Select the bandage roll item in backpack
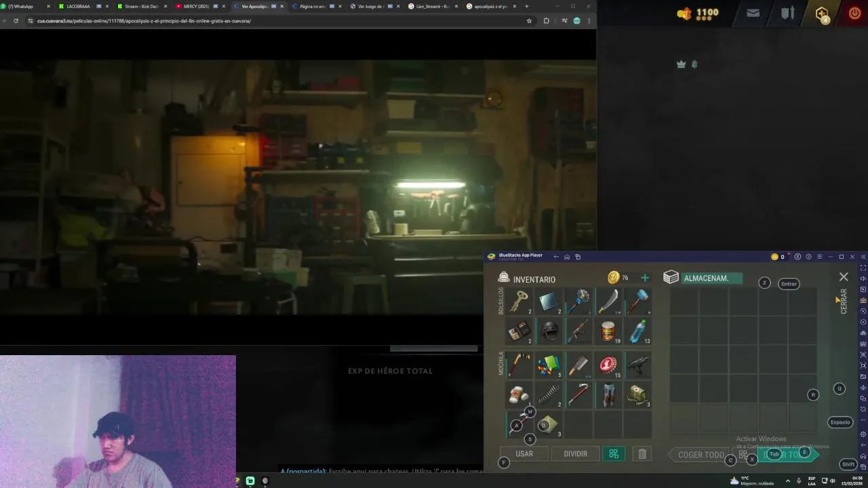 [520, 394]
